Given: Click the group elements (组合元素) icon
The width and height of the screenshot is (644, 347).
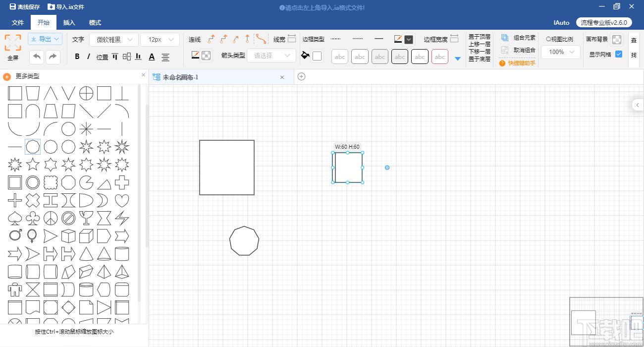Looking at the screenshot, I should pos(505,38).
